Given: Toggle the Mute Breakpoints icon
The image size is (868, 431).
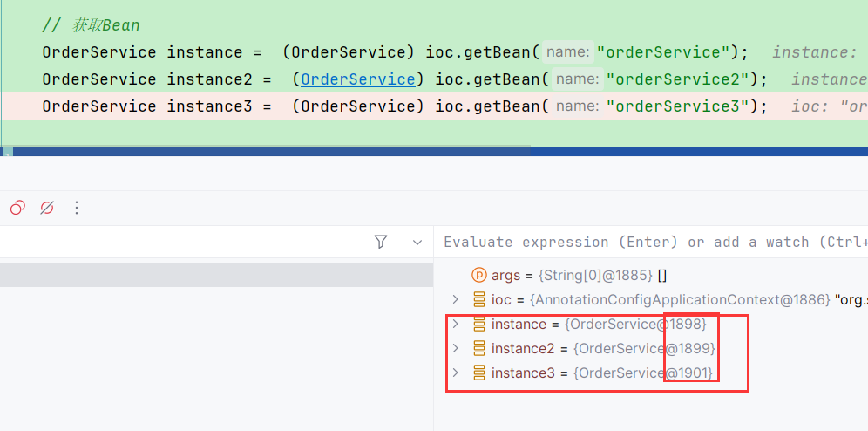Looking at the screenshot, I should pos(47,208).
